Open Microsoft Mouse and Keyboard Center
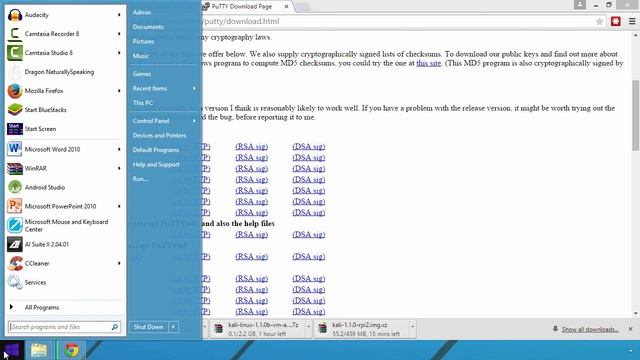640x360 pixels. (64, 225)
